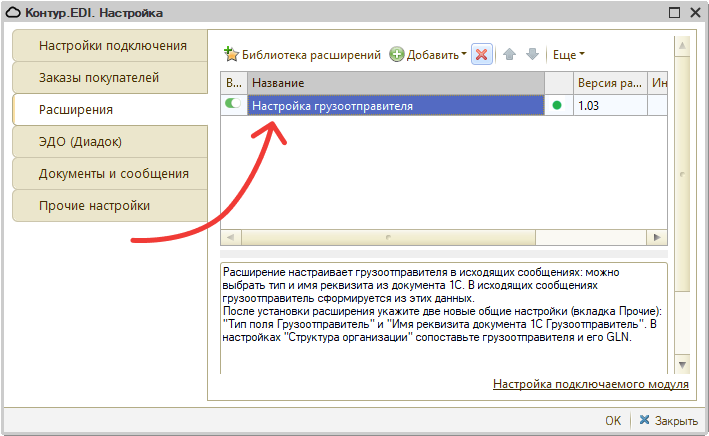Viewport: 709px width, 436px height.
Task: Open the Настройка подключаемого модуля link
Action: coord(590,384)
